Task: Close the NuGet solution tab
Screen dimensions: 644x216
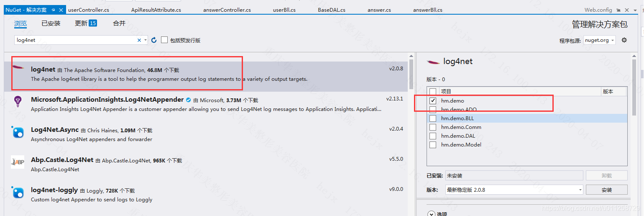Action: coord(61,10)
